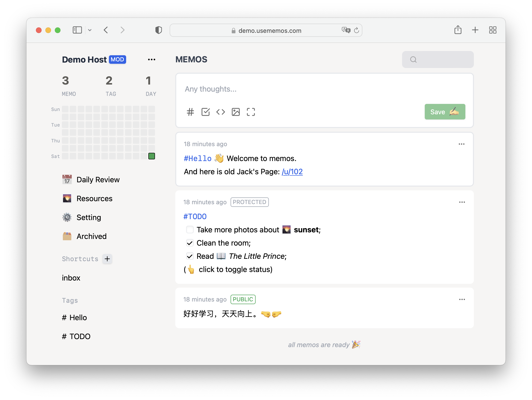The image size is (532, 400).
Task: Open the Daily Review page
Action: pyautogui.click(x=98, y=179)
